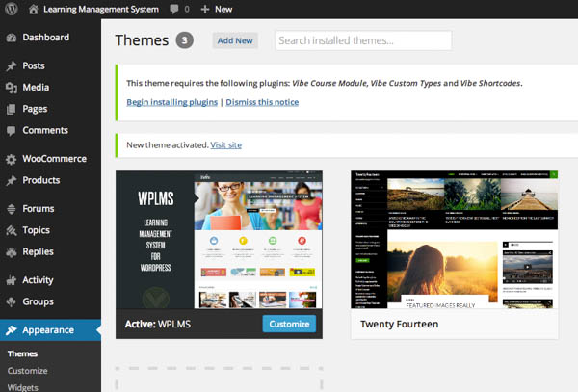
Task: Open the Pages menu item
Action: coord(36,109)
